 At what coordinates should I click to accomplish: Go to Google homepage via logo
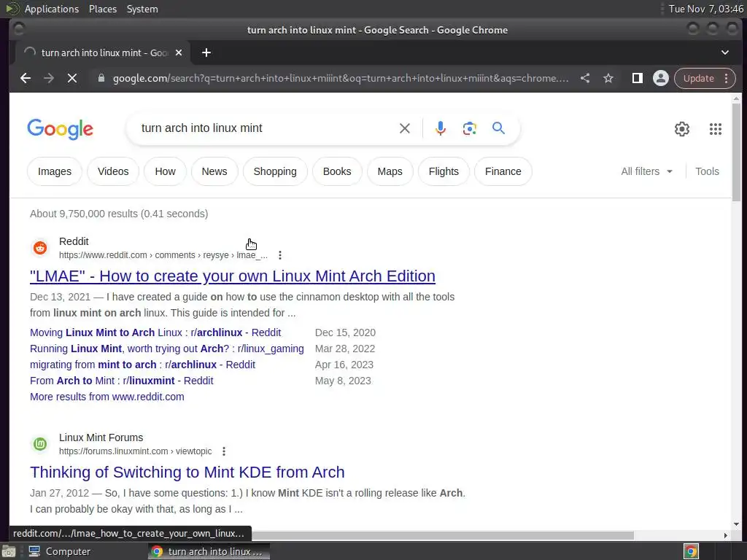(x=60, y=129)
